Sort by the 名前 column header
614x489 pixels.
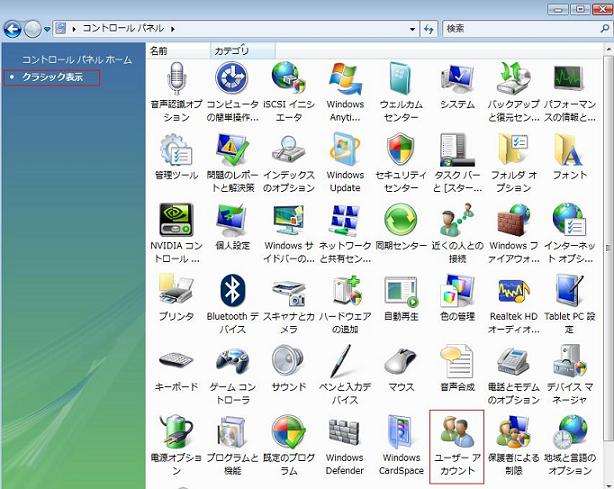[x=160, y=50]
